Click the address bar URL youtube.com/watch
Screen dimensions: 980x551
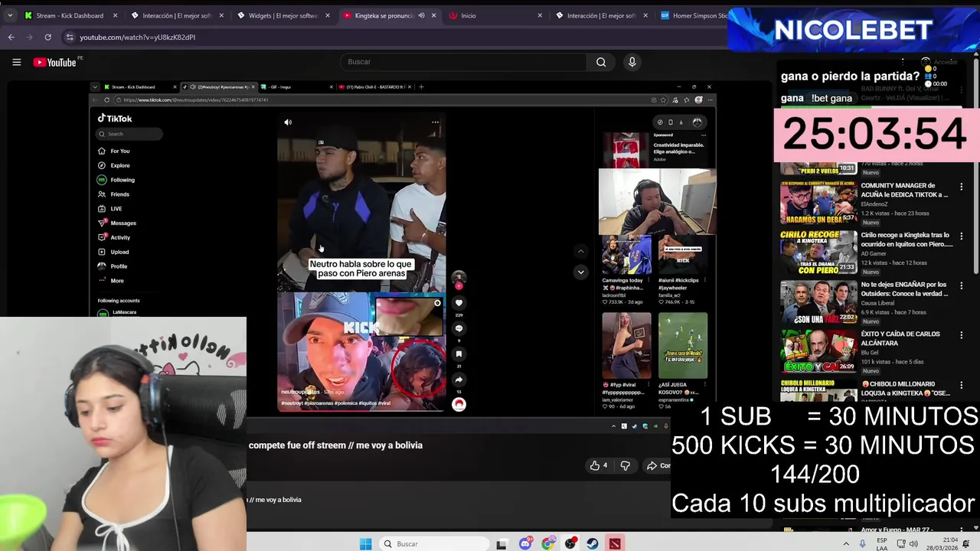[138, 37]
